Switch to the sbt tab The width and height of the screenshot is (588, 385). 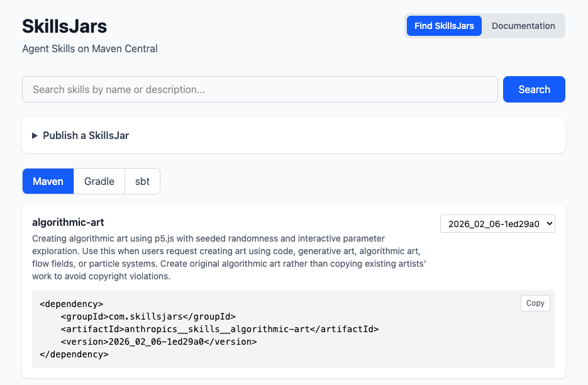coord(143,181)
